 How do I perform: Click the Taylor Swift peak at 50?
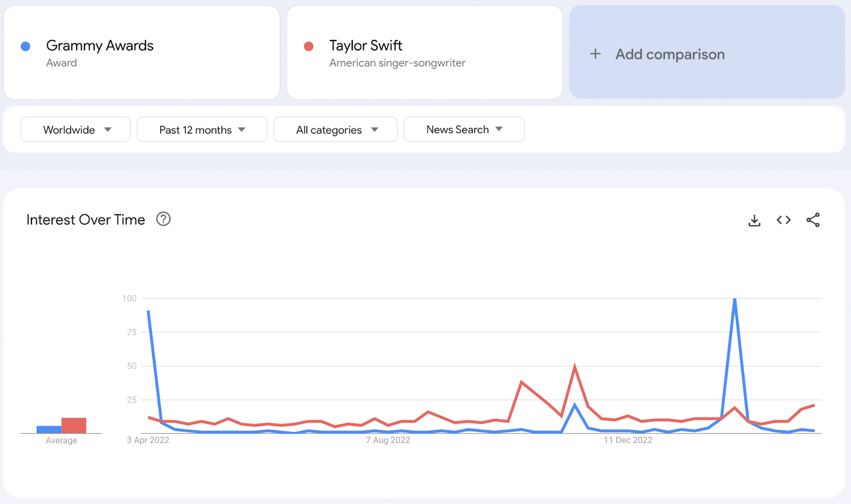click(575, 366)
